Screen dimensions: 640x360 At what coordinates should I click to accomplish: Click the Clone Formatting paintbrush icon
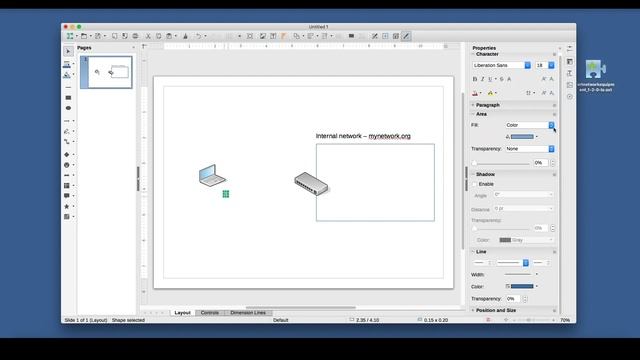[185, 36]
